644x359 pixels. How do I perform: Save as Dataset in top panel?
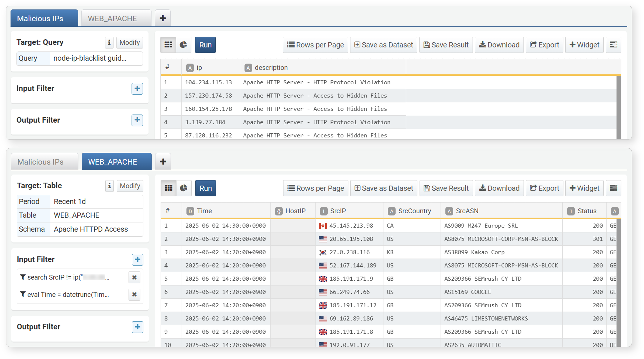click(384, 45)
